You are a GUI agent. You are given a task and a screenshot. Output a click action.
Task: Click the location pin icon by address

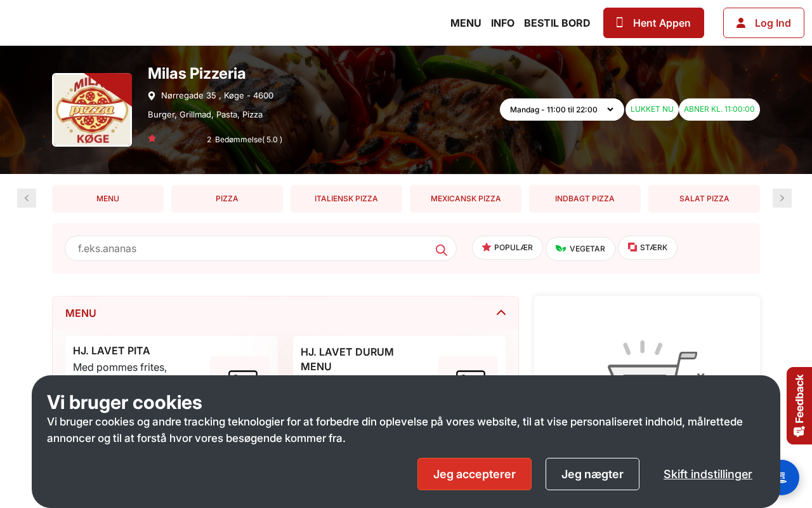[152, 96]
